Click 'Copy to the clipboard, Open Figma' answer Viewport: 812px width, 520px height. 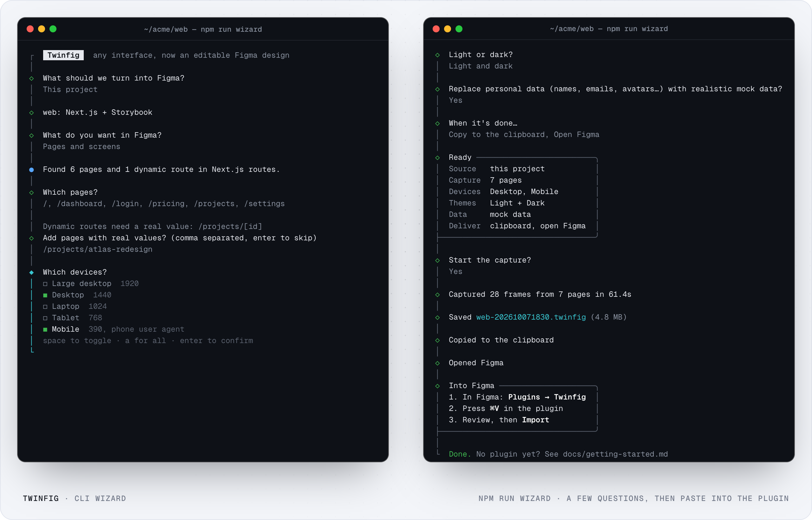[x=524, y=135]
